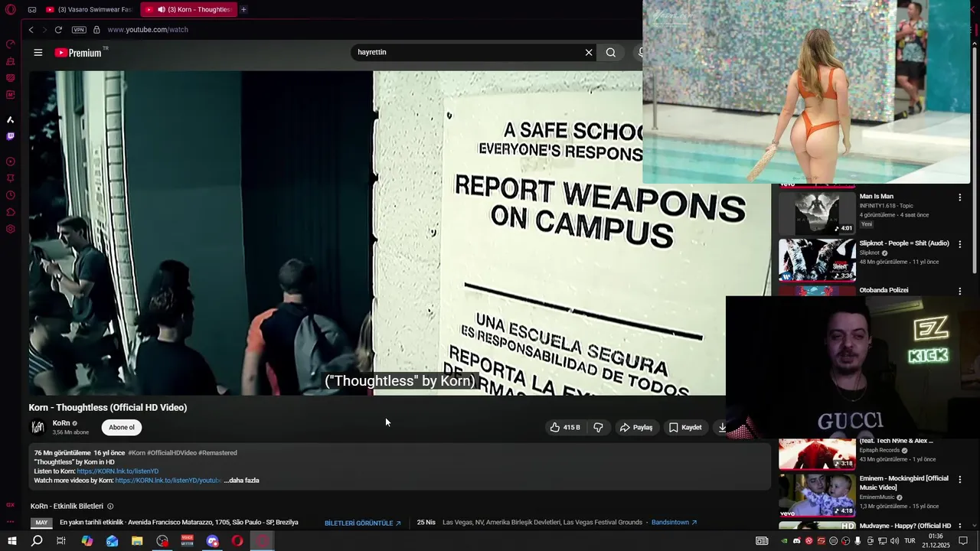Expand description with ...daha fazla
This screenshot has height=551, width=980.
[x=241, y=481]
